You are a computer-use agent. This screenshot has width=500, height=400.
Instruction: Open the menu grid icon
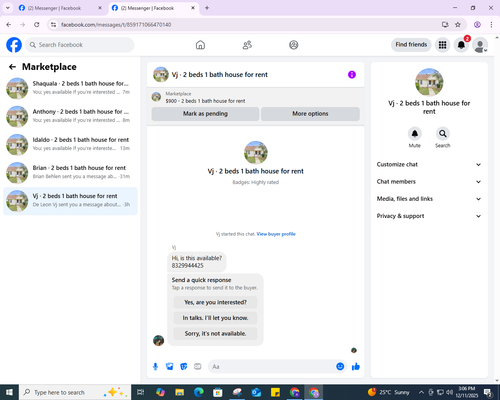tap(442, 45)
